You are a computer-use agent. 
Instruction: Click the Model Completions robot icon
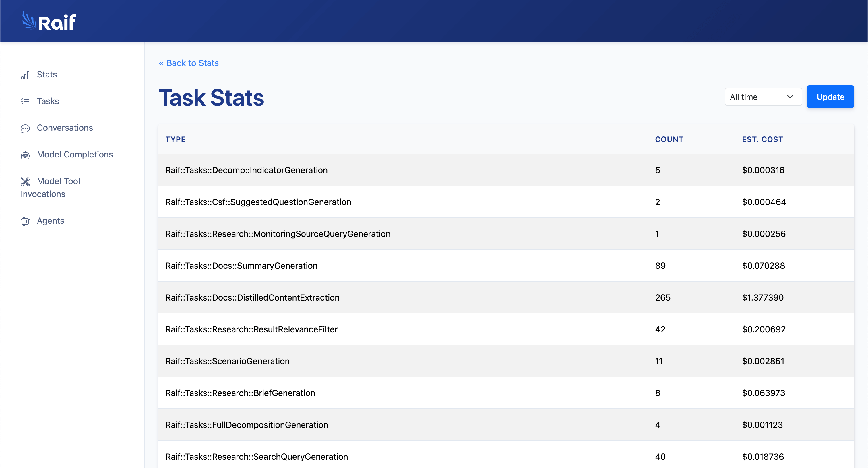point(25,155)
